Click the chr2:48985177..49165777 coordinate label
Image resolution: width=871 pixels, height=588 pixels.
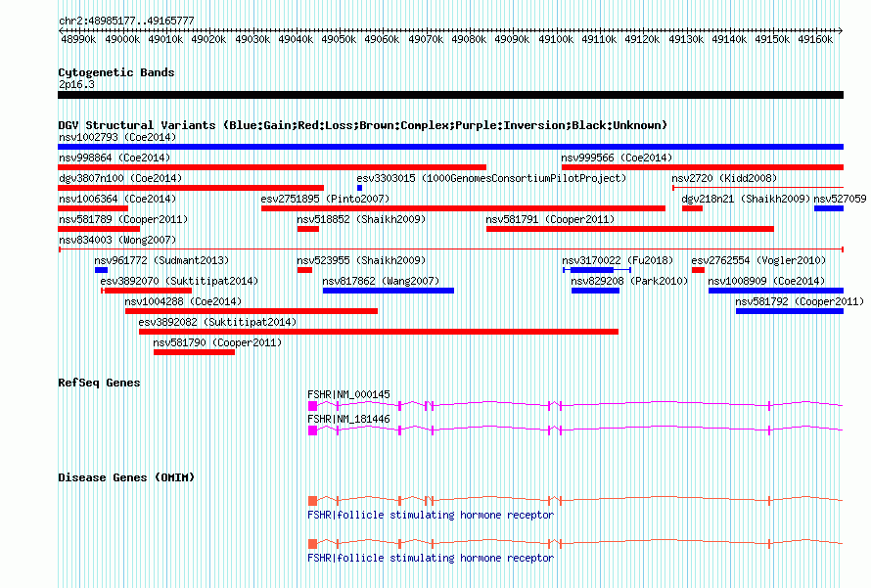coord(126,21)
